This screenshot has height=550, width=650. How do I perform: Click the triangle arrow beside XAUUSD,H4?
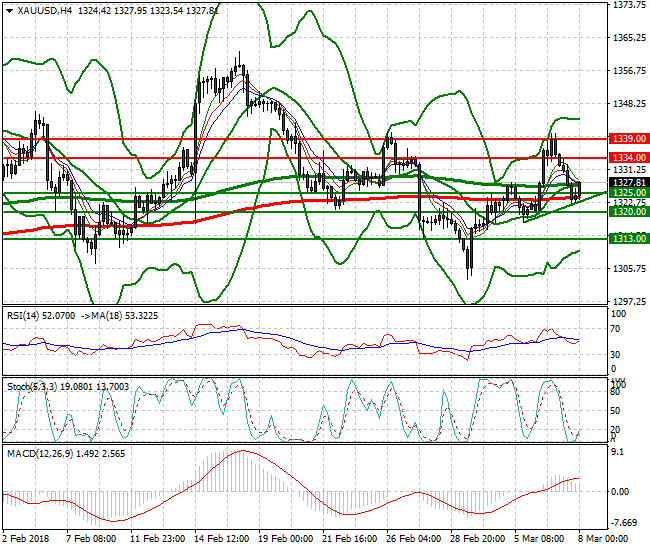(10, 11)
